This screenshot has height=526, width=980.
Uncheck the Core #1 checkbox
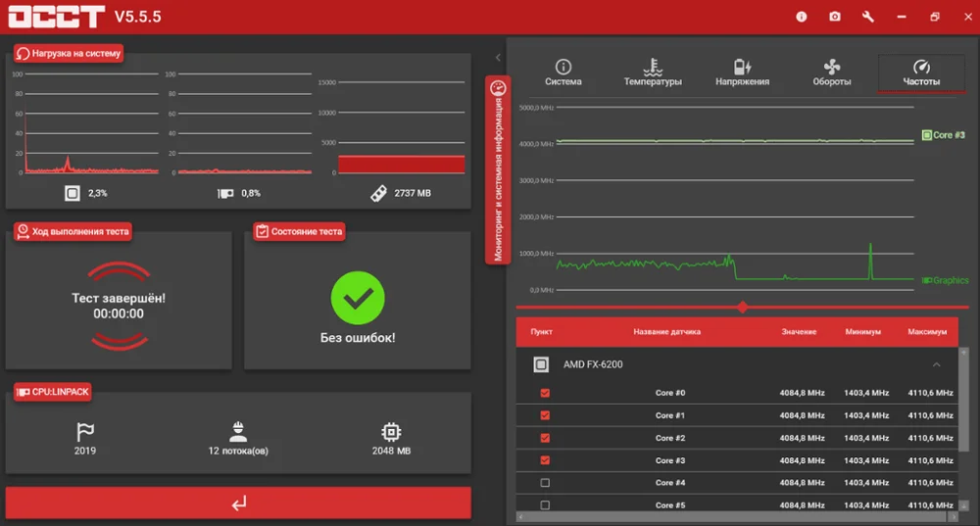(x=545, y=415)
